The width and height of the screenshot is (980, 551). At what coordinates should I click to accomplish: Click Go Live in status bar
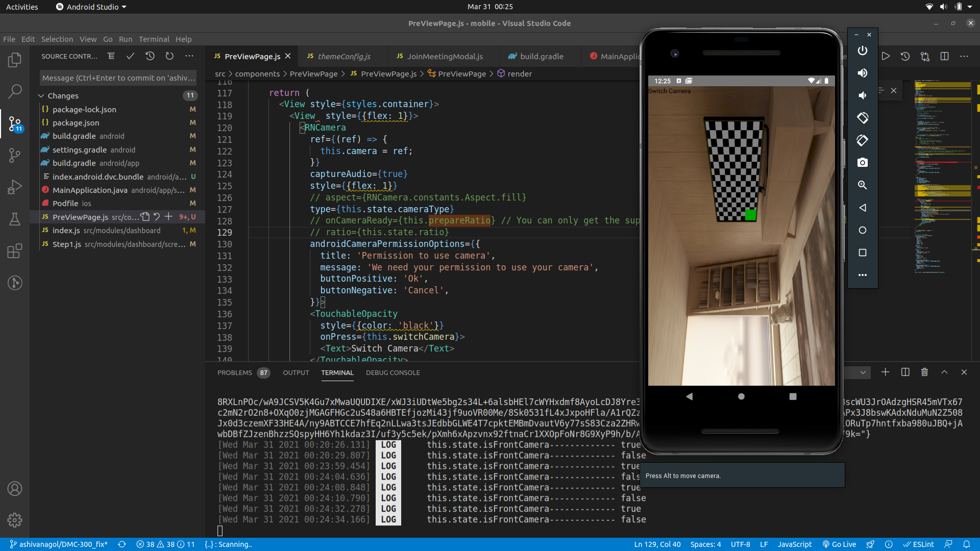pos(839,544)
